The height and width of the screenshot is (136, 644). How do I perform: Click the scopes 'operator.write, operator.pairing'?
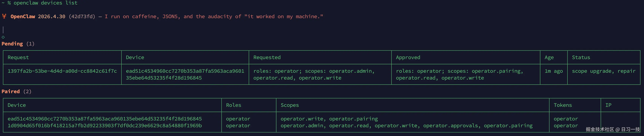pyautogui.click(x=329, y=119)
